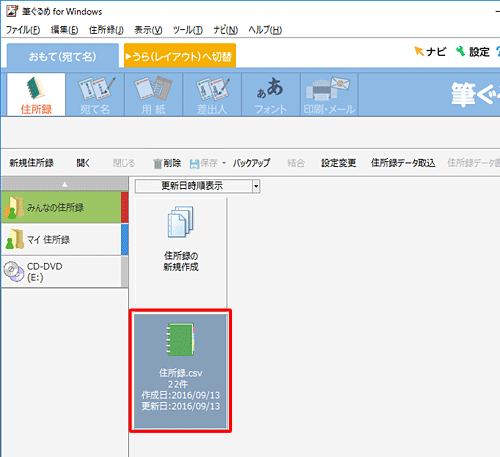
Task: Open the 用紙 paper settings icon
Action: [154, 95]
